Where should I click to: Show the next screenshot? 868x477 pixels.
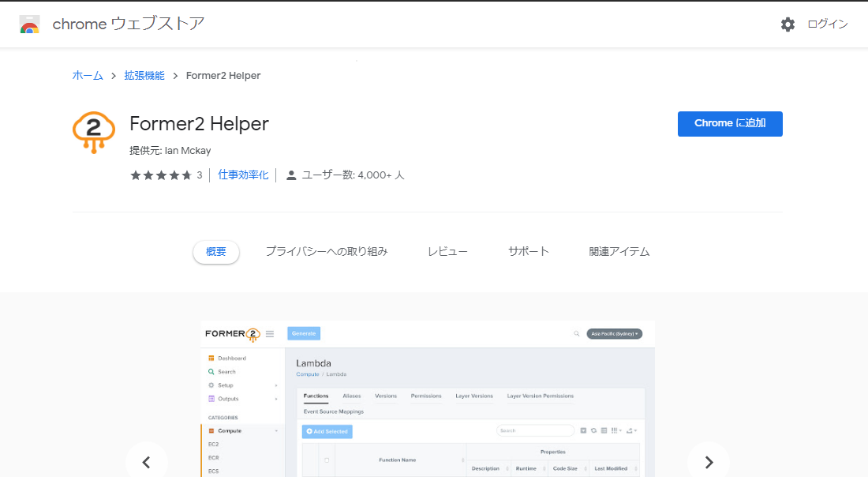[709, 462]
